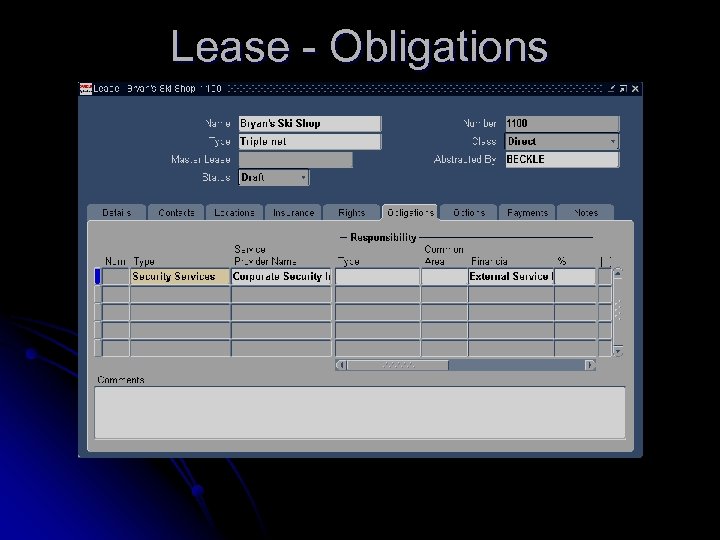Image resolution: width=720 pixels, height=540 pixels.
Task: Switch to the Notes tab
Action: click(585, 213)
